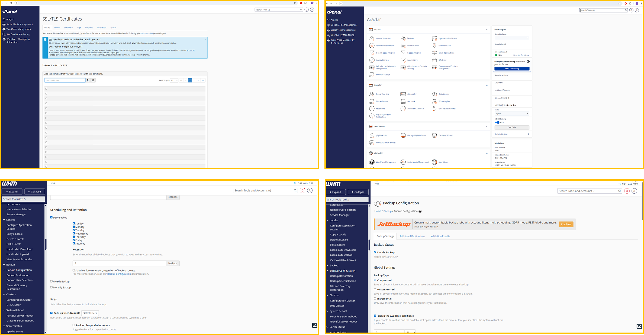Open the jupiter Tema dropdown
Viewport: 644px width, 335px height.
click(512, 113)
